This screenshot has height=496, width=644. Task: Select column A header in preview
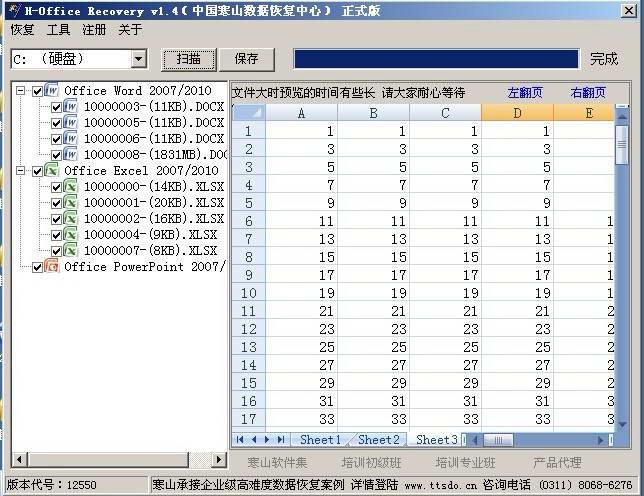(x=301, y=113)
